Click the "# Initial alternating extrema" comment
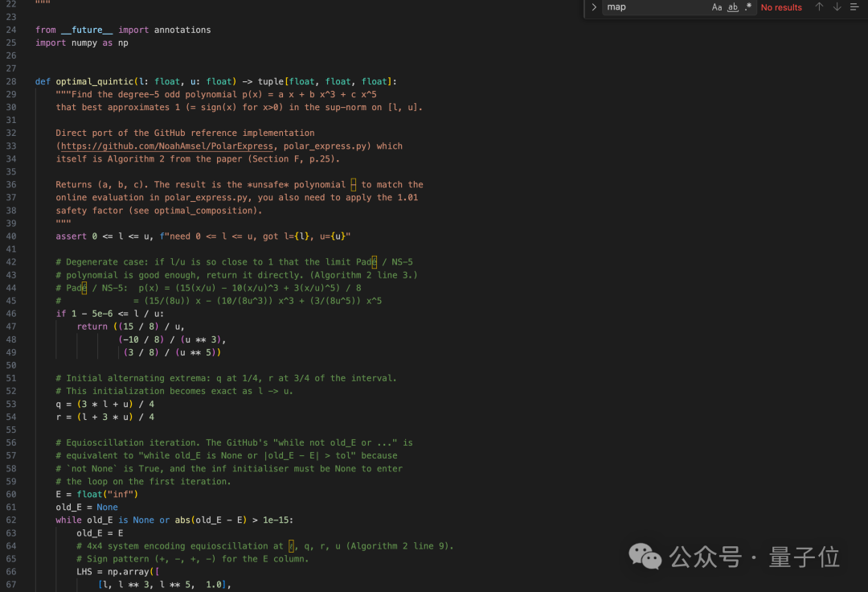This screenshot has height=592, width=868. (x=226, y=378)
